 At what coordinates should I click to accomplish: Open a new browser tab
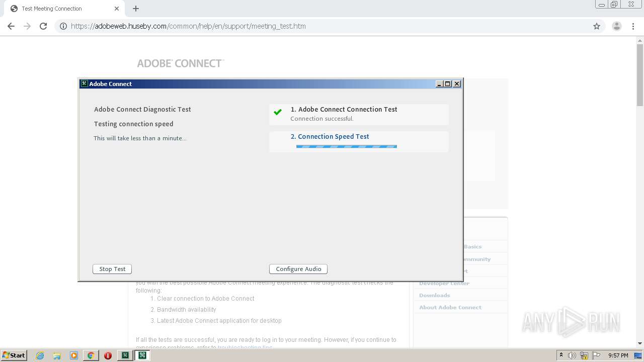pyautogui.click(x=136, y=9)
